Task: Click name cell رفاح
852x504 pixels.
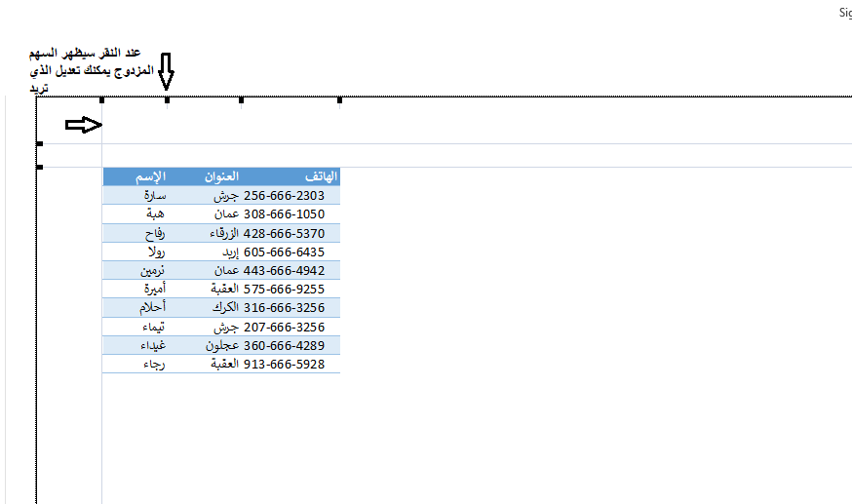Action: coord(155,234)
